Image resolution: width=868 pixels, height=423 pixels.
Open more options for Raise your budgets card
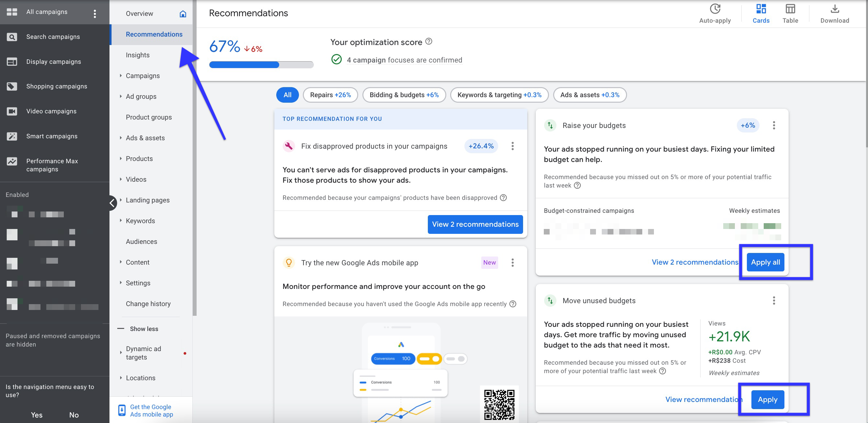point(774,125)
